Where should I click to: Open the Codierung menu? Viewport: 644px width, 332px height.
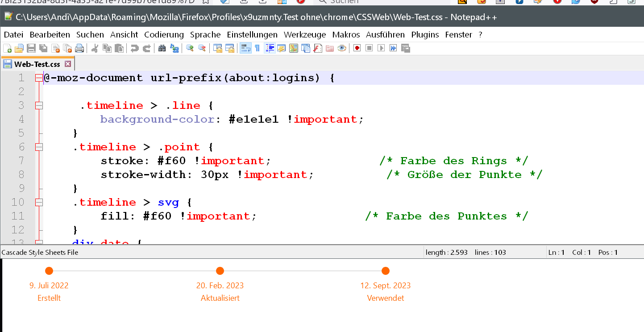[164, 35]
